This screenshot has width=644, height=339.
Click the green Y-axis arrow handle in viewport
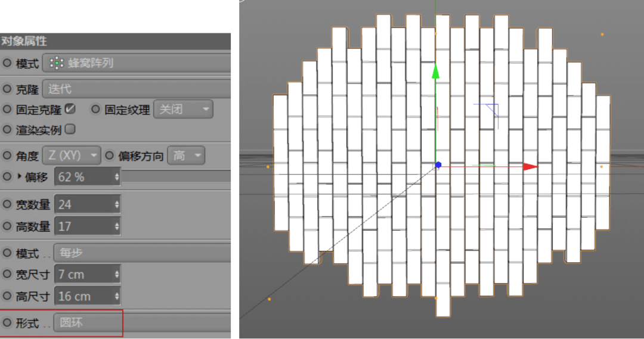[x=436, y=71]
